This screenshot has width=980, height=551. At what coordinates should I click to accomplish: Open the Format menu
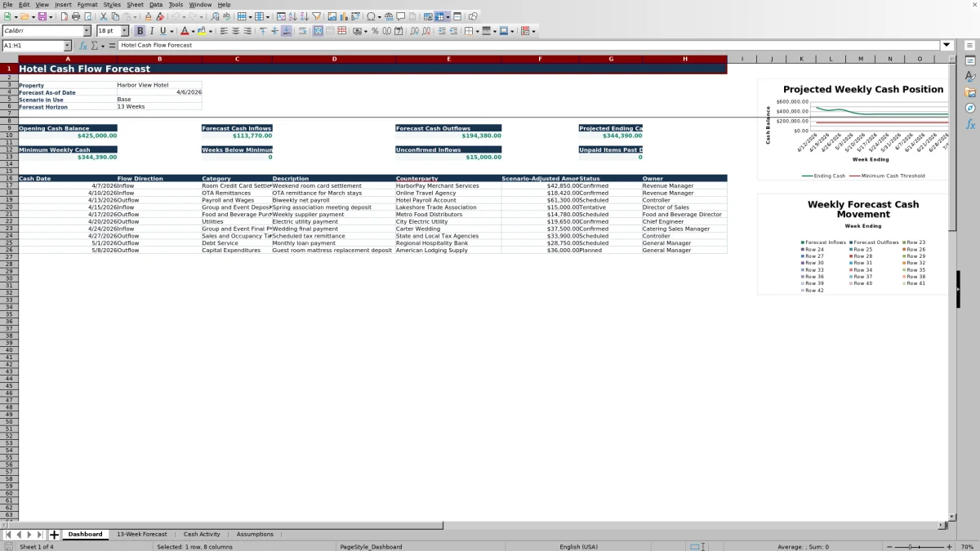coord(87,4)
